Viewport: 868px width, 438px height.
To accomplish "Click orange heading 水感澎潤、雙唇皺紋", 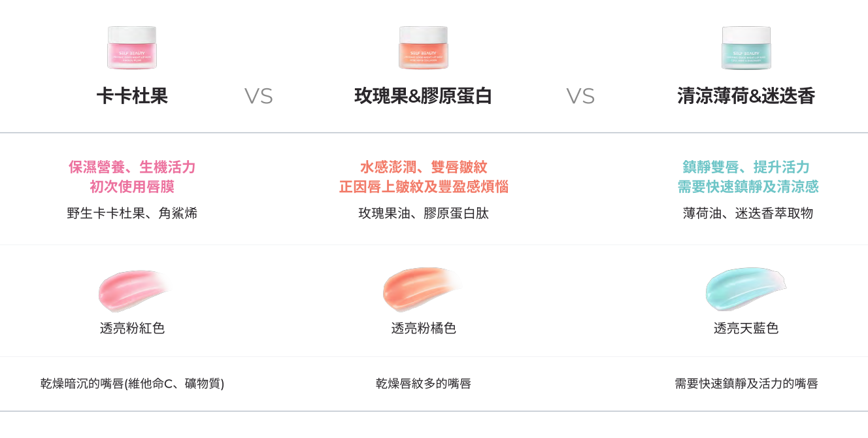I will coord(424,167).
